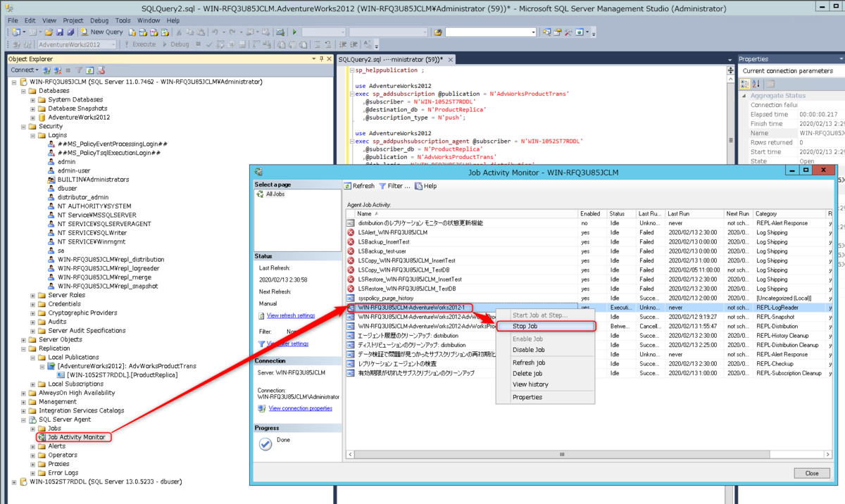Open Filter in the Job Activity Monitor toolbar
The height and width of the screenshot is (504, 845).
click(394, 186)
